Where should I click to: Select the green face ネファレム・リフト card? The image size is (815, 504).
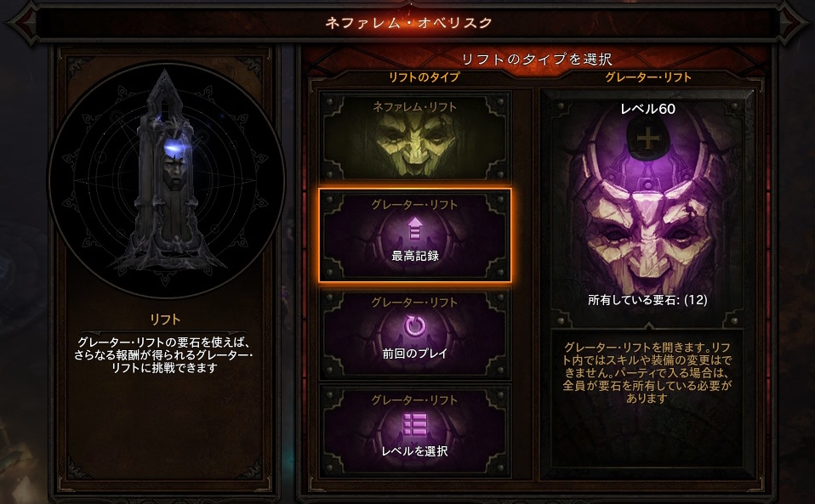[415, 137]
